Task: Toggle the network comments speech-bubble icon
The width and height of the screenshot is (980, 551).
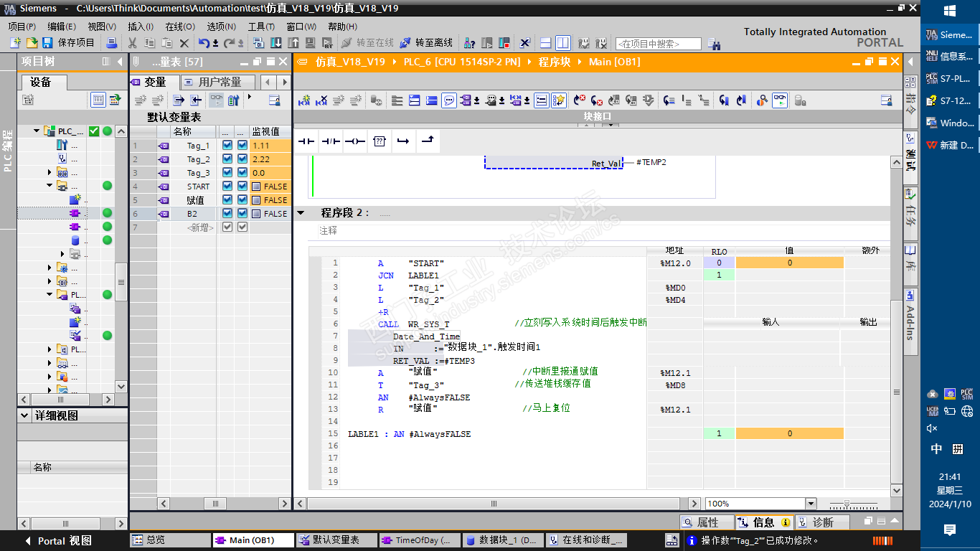Action: pos(449,100)
